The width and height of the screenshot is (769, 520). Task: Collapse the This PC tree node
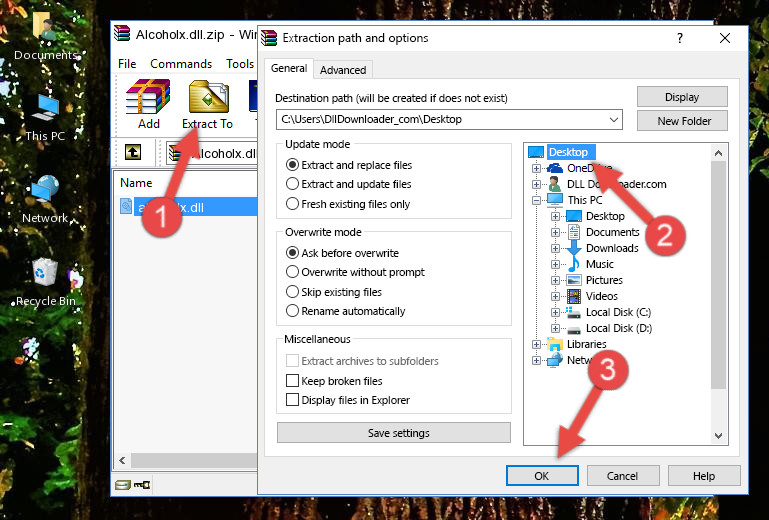click(x=536, y=200)
